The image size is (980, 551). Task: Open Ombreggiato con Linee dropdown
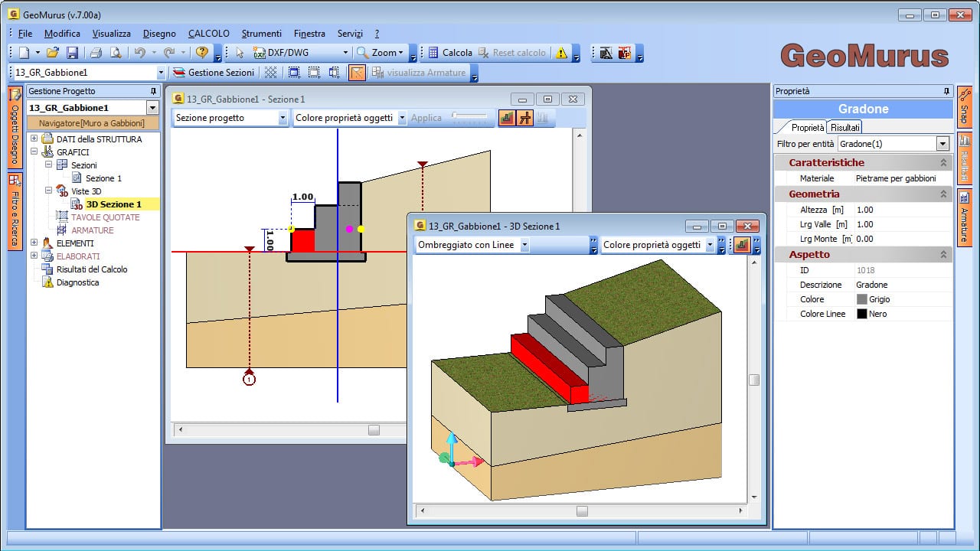pyautogui.click(x=524, y=245)
